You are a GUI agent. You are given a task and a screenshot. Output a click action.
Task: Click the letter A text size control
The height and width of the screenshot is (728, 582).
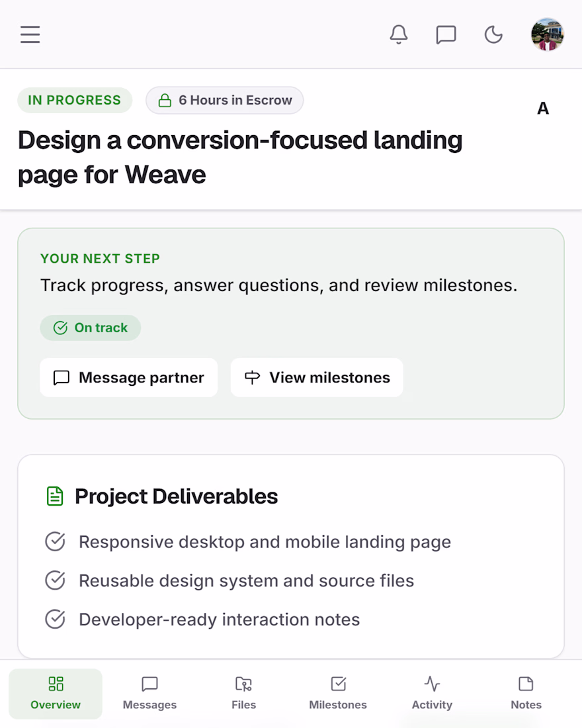[543, 109]
